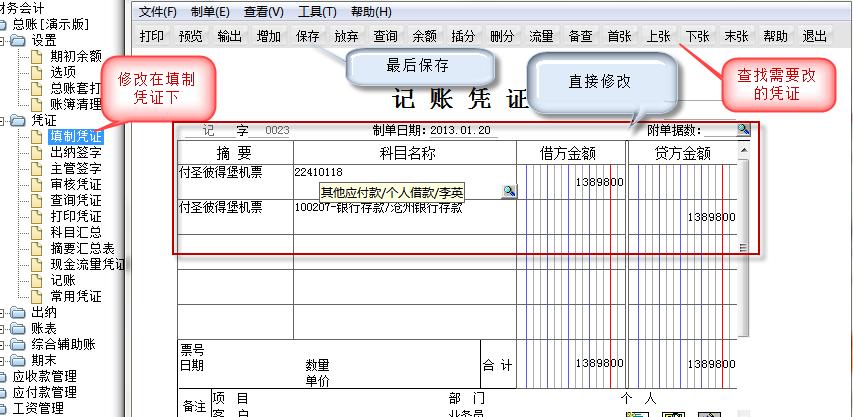853x417 pixels.
Task: Click the 帮助 toolbar button
Action: [775, 36]
